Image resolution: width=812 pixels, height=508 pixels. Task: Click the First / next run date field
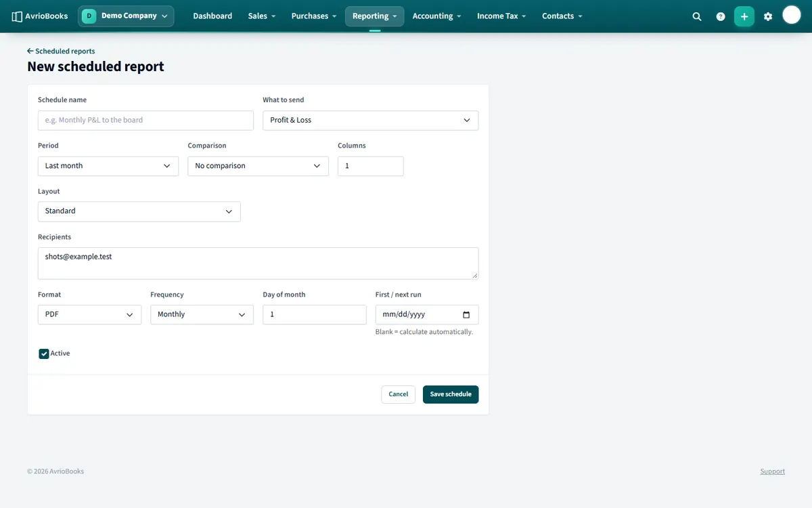pos(427,314)
